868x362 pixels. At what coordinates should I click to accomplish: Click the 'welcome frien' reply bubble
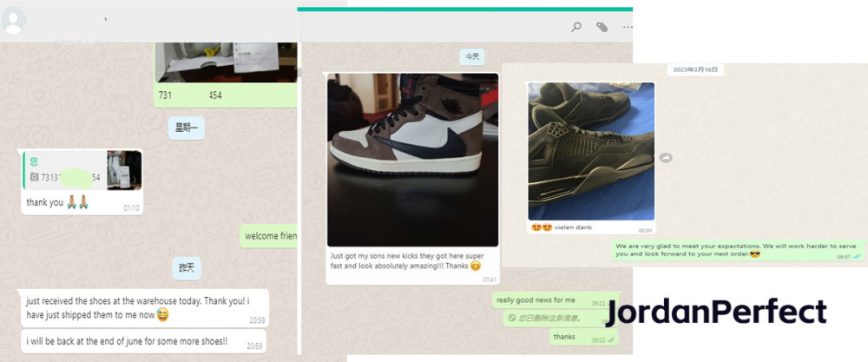(x=270, y=236)
